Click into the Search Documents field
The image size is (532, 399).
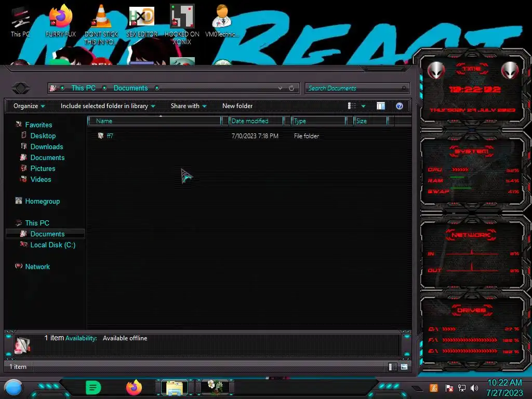357,88
